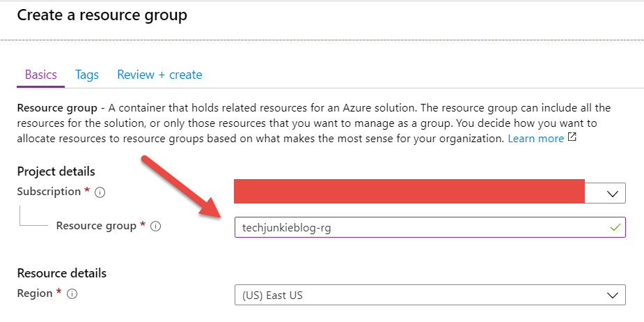Click the Resource group info icon

[x=155, y=226]
